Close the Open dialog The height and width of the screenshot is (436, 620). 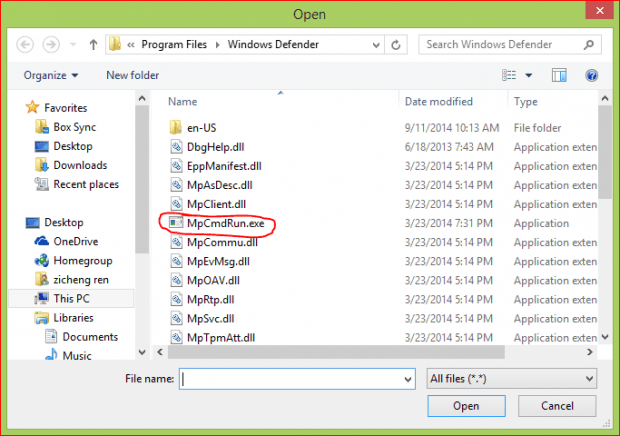599,10
